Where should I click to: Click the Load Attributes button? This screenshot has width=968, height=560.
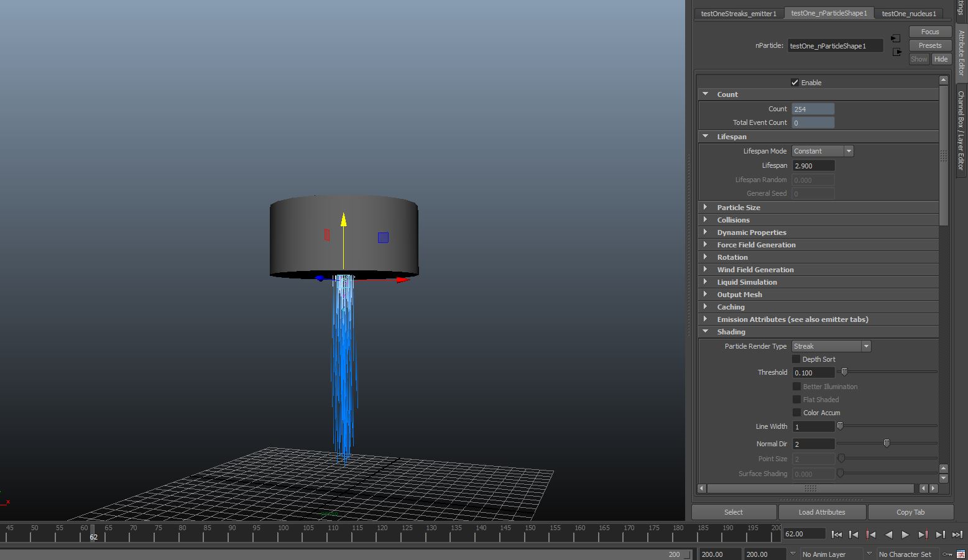click(821, 512)
